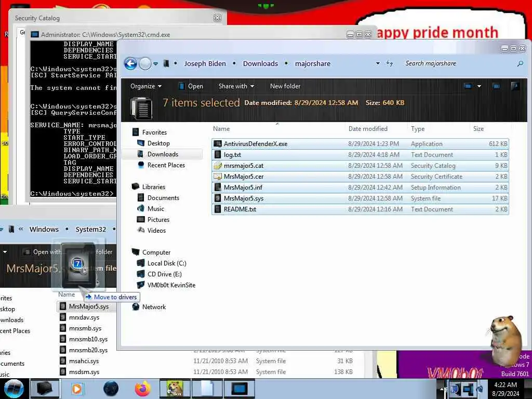Click Windows breadcrumb in System32 window
The width and height of the screenshot is (532, 399).
tap(44, 229)
